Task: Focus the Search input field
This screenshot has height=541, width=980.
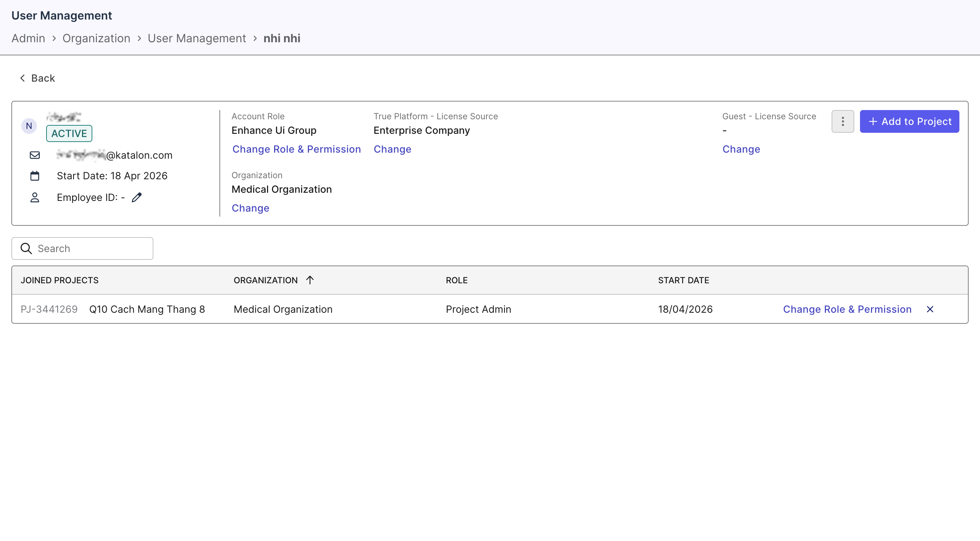Action: click(x=82, y=248)
